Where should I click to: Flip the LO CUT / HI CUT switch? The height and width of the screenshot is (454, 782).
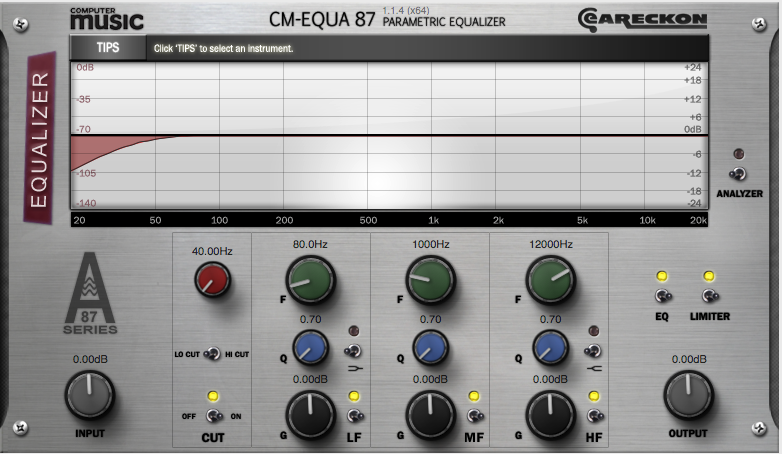[x=212, y=354]
